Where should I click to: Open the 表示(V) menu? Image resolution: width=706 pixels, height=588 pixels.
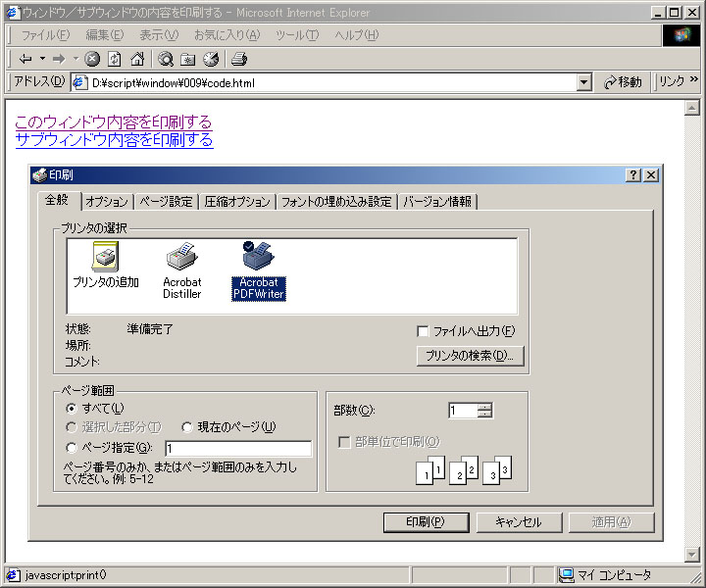click(x=159, y=35)
